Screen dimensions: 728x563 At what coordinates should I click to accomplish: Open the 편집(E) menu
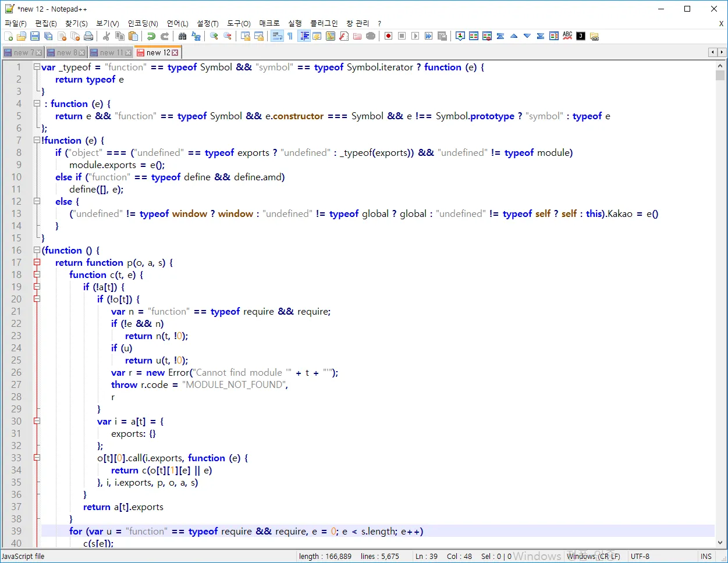(x=46, y=23)
